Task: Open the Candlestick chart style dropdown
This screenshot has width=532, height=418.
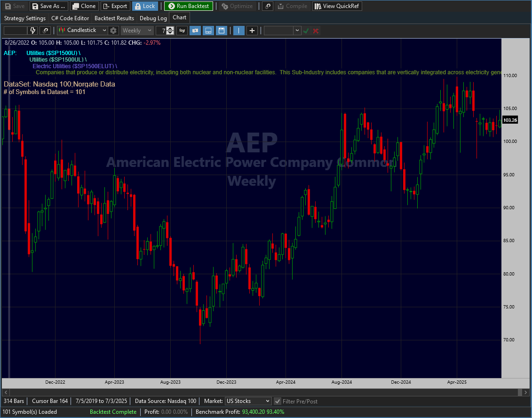Action: tap(82, 31)
